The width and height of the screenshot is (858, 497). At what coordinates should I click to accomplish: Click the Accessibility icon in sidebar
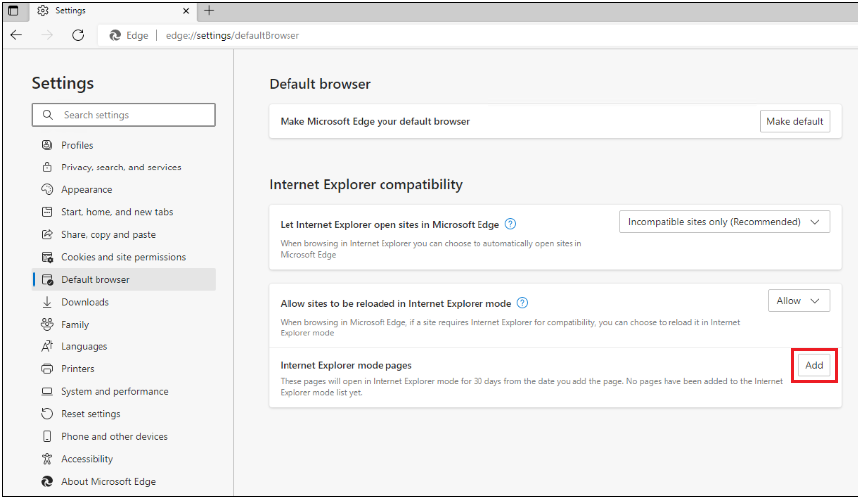tap(47, 459)
